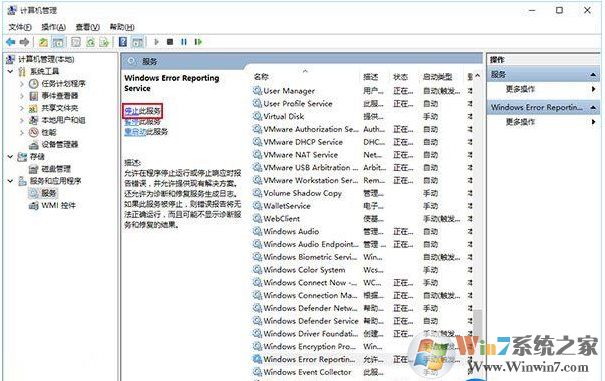Click the Restart Service toolbar icon
This screenshot has width=605, height=381.
tap(198, 42)
